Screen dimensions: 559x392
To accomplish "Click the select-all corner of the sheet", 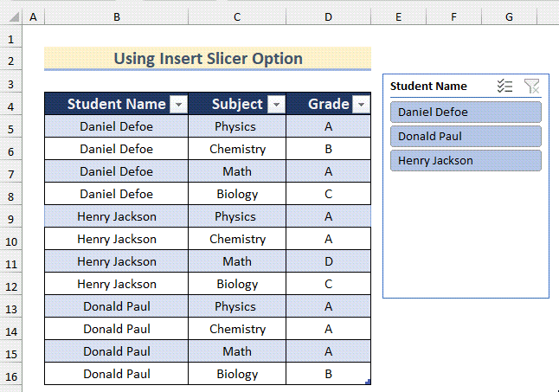I will 11,16.
